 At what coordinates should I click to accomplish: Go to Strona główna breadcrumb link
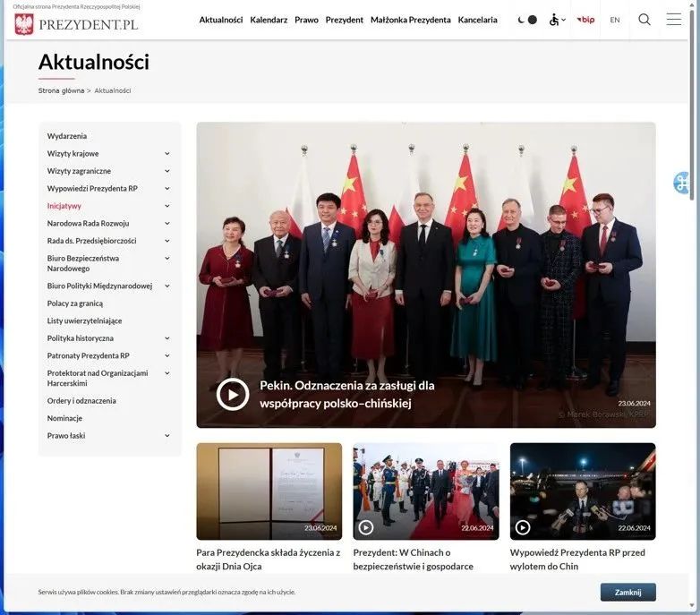click(x=61, y=90)
